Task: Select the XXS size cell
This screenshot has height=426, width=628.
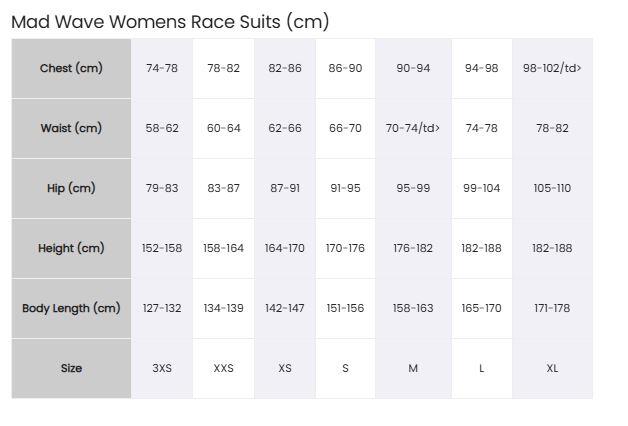Action: tap(223, 369)
